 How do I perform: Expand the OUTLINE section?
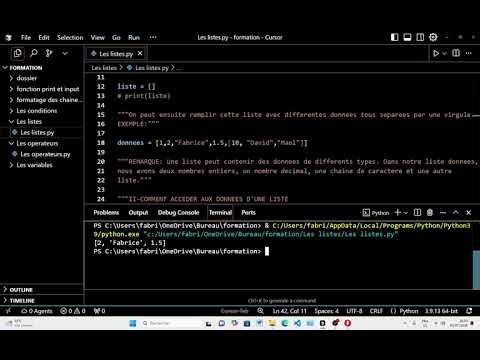pyautogui.click(x=21, y=290)
